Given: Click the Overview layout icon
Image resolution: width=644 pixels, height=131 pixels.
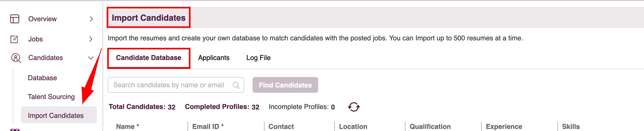Looking at the screenshot, I should coord(15,19).
